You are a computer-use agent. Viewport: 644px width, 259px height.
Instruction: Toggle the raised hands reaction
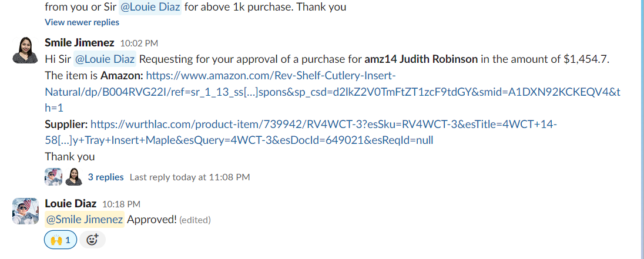tap(61, 240)
